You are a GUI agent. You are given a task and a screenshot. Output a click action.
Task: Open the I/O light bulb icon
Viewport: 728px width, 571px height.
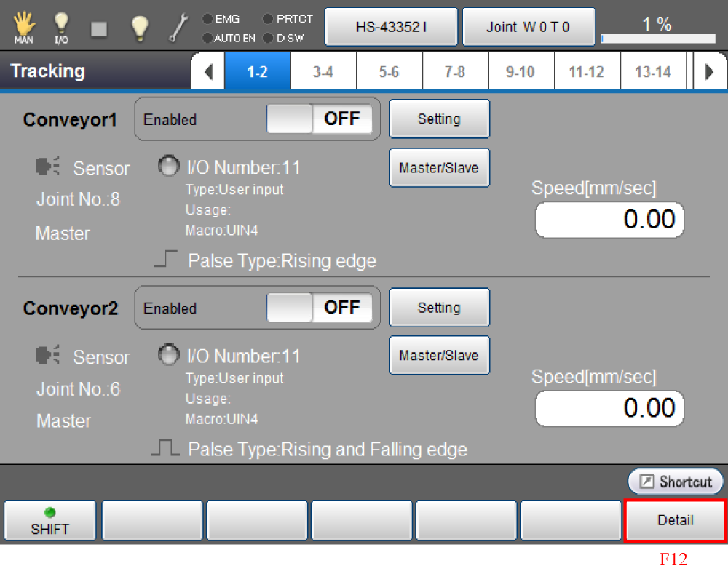coord(61,27)
